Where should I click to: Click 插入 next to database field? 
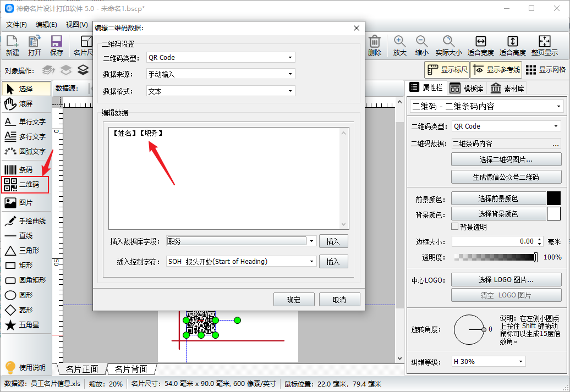point(333,241)
